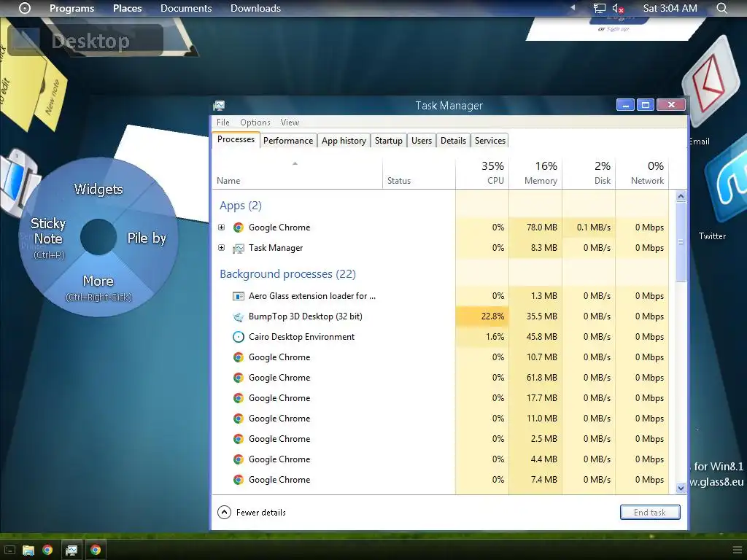Click process list scroll up arrow

[681, 195]
